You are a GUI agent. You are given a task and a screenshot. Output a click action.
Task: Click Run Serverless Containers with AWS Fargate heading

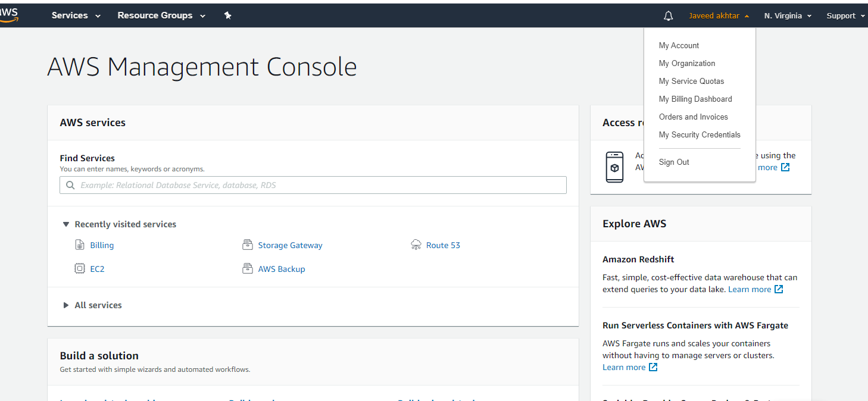(695, 325)
